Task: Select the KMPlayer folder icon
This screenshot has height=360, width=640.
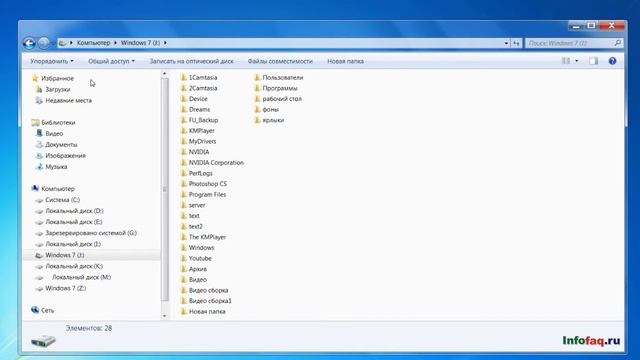Action: click(x=184, y=130)
